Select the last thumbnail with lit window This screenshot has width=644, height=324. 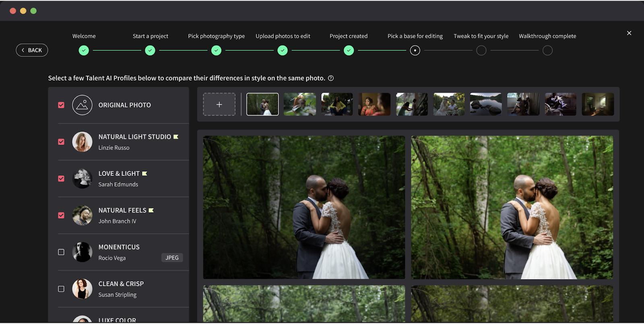click(598, 104)
